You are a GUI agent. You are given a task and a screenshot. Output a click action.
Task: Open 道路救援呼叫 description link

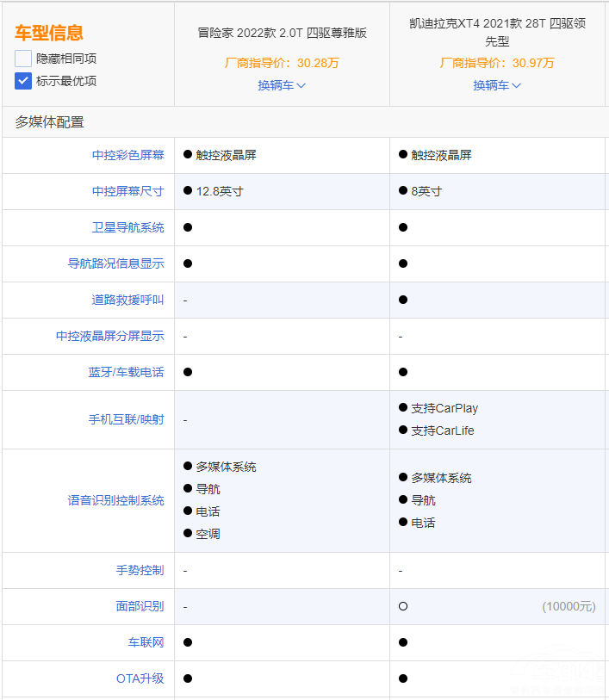[x=127, y=300]
